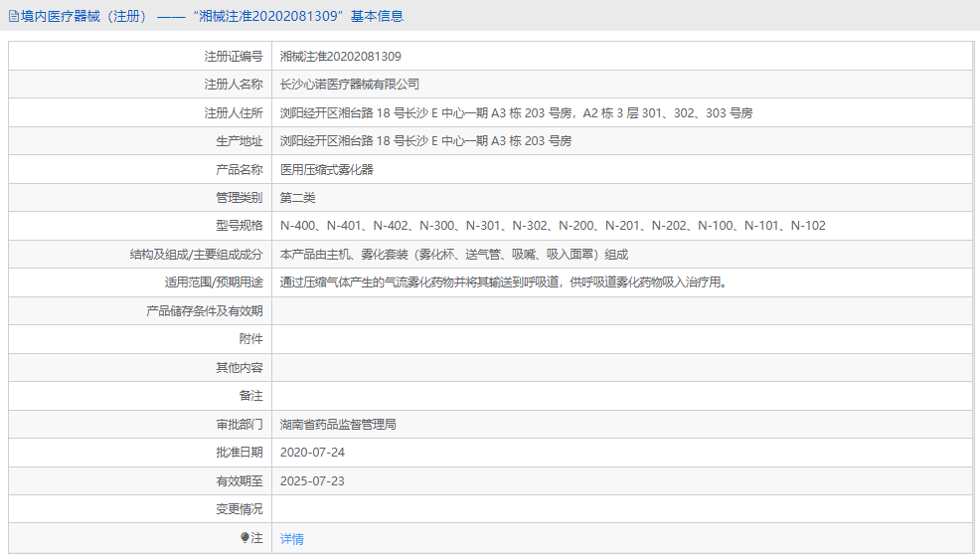Select registration number 湘械注准20202081309 value
This screenshot has height=560, width=980.
tap(341, 57)
